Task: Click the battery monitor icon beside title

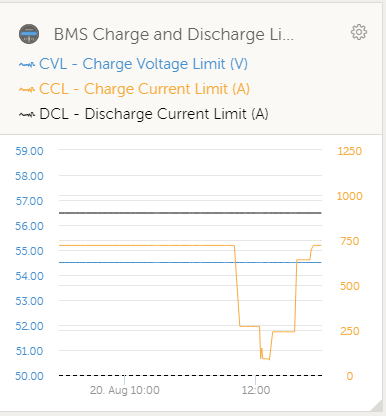Action: [x=29, y=34]
